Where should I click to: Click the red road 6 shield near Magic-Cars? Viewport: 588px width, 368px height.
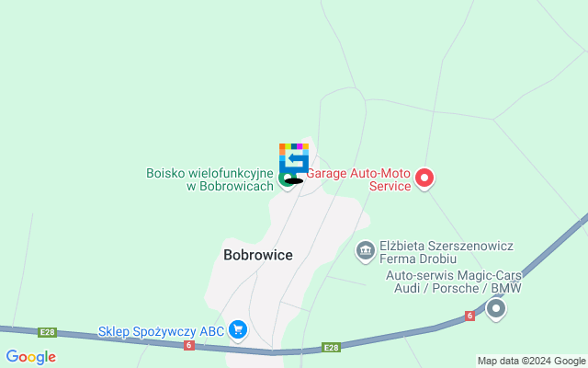(x=469, y=316)
